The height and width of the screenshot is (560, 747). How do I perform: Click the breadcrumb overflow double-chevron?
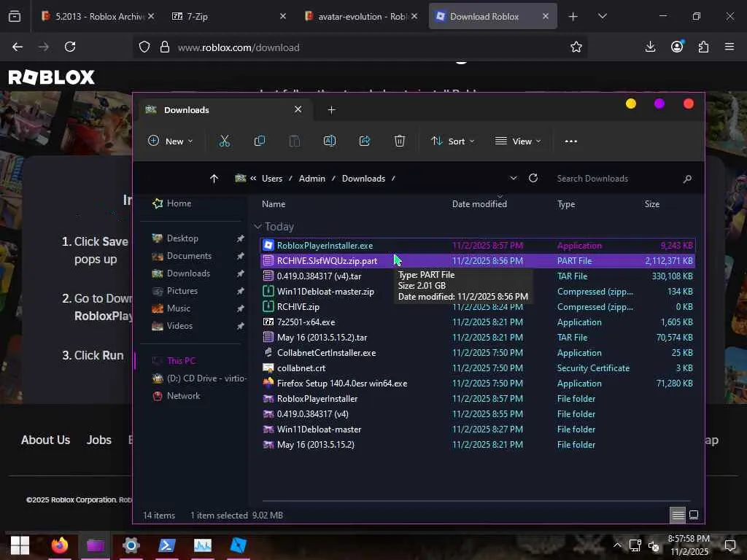[x=253, y=179]
